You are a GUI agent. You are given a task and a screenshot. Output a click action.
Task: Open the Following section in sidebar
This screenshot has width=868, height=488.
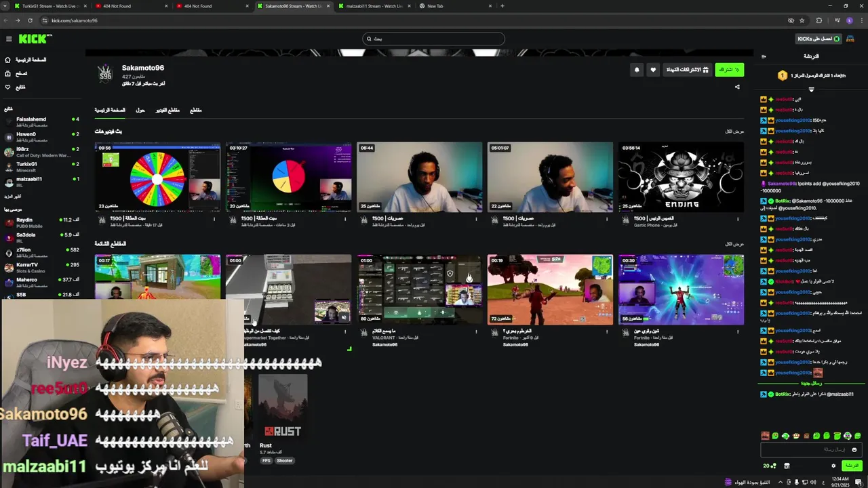[15, 87]
